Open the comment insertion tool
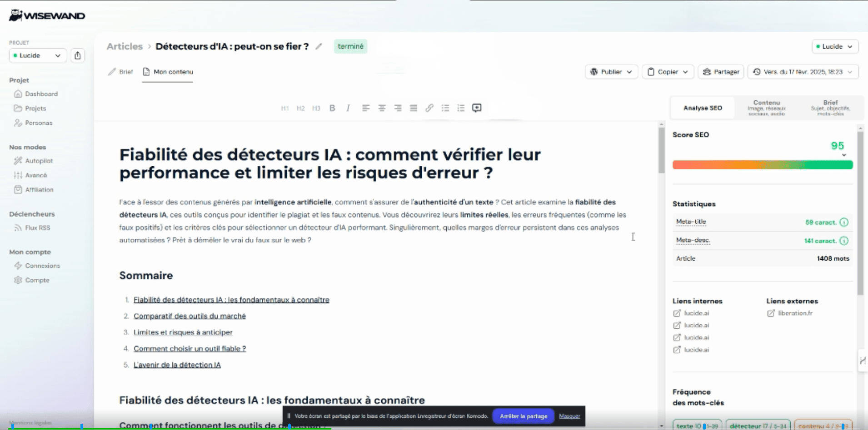Viewport: 868px width, 430px height. pyautogui.click(x=477, y=108)
